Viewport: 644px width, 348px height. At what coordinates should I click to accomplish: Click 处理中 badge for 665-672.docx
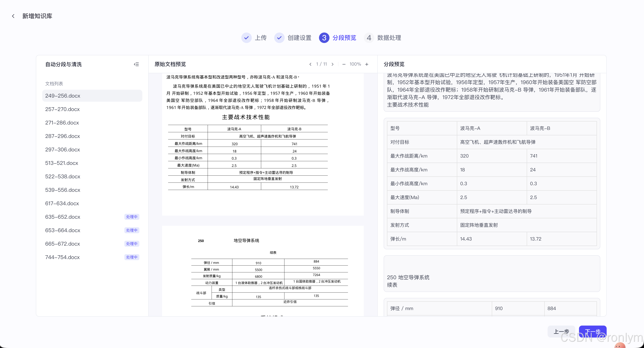point(132,244)
